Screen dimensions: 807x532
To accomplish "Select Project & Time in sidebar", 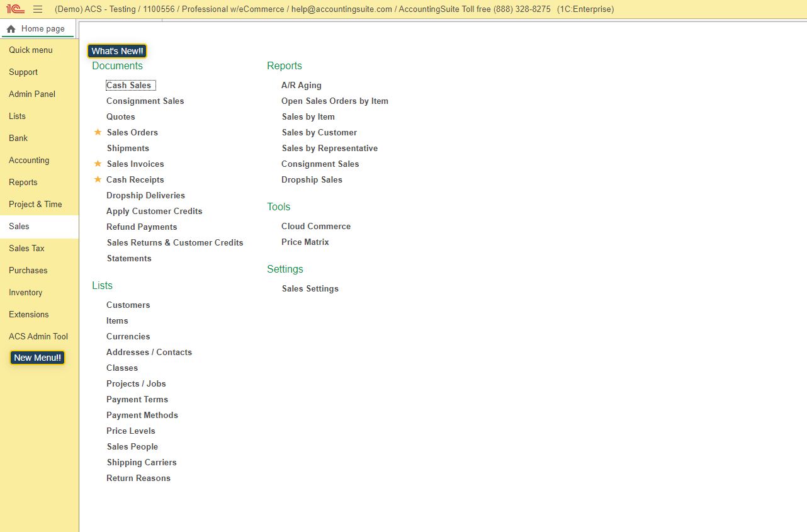I will (x=39, y=205).
